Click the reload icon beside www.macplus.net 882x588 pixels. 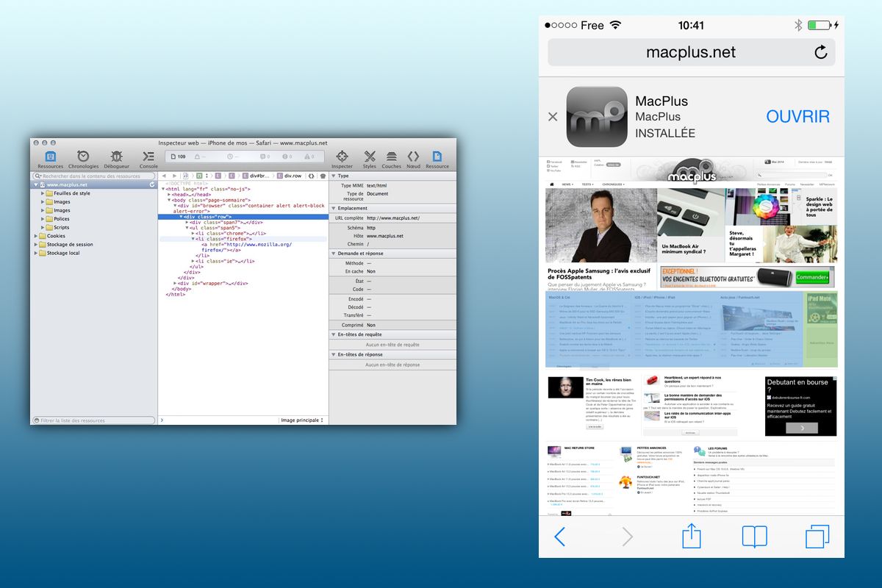152,184
